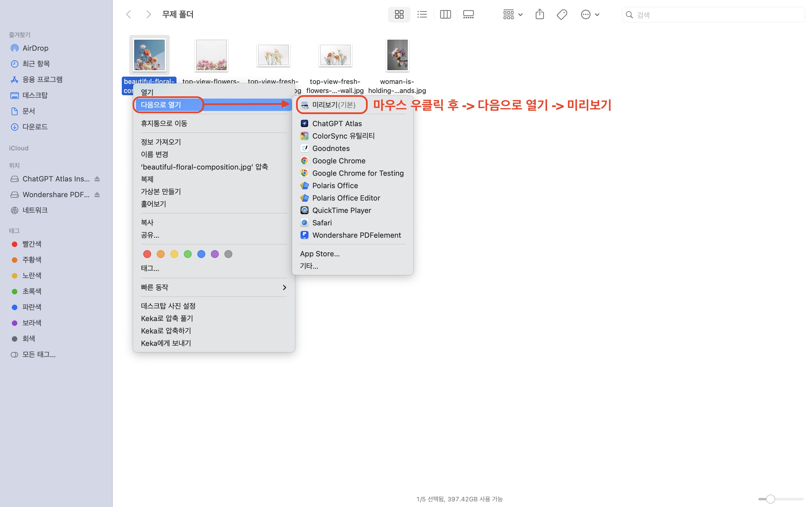Switch to list view icon
Screen dimensions: 812x507
pyautogui.click(x=422, y=14)
